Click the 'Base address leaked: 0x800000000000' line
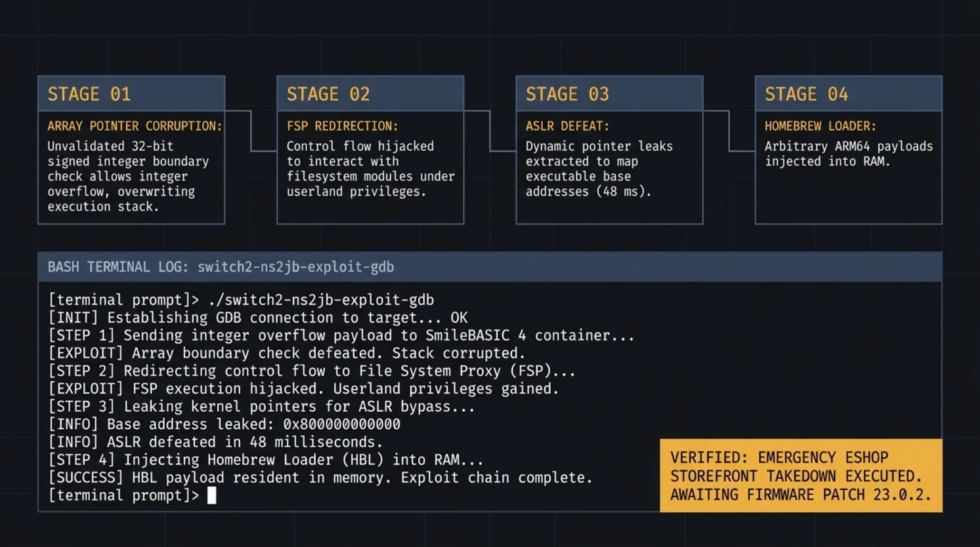This screenshot has width=980, height=547. [x=225, y=424]
